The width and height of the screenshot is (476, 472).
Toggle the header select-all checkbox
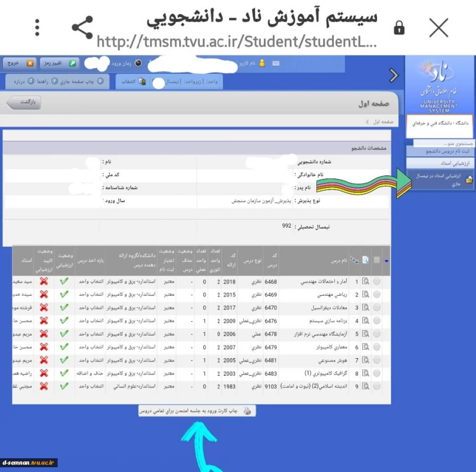click(377, 260)
